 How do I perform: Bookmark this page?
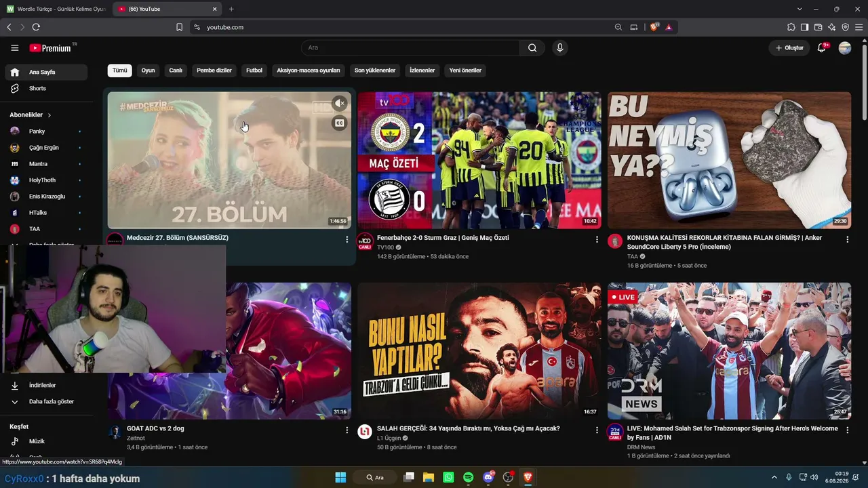click(x=179, y=27)
